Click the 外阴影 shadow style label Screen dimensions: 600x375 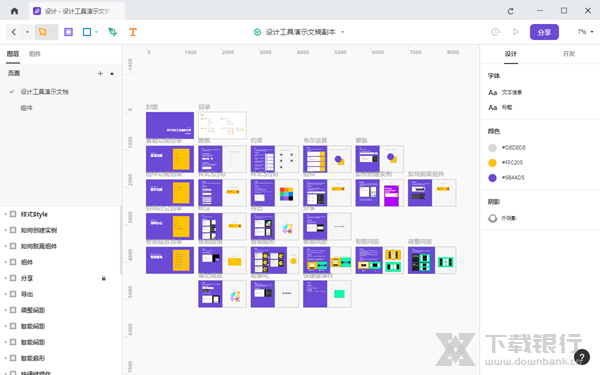[509, 218]
